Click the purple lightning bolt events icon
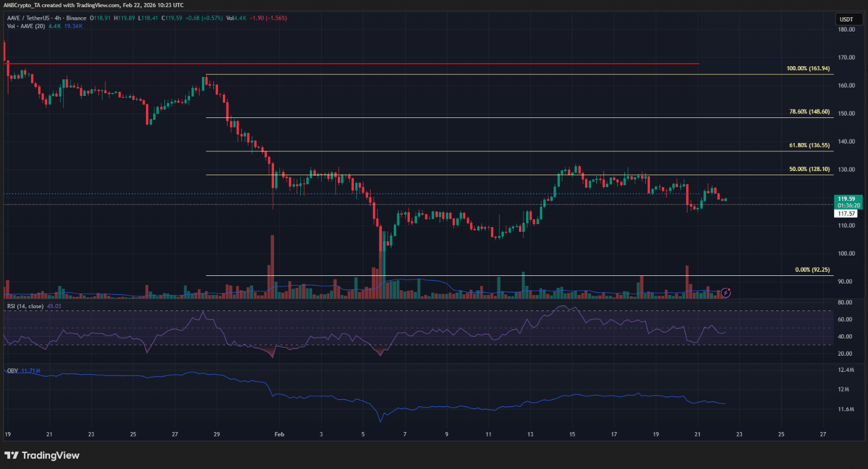868x469 pixels. point(726,293)
